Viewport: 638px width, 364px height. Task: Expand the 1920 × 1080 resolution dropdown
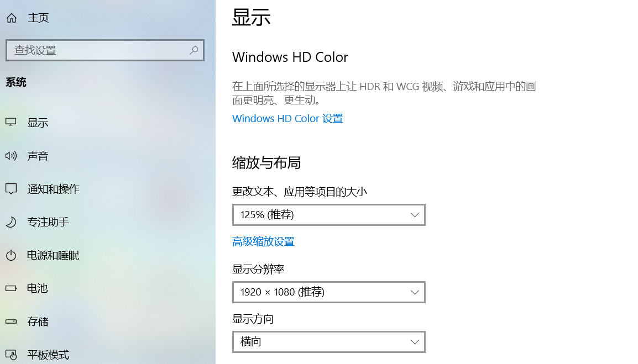coord(329,292)
